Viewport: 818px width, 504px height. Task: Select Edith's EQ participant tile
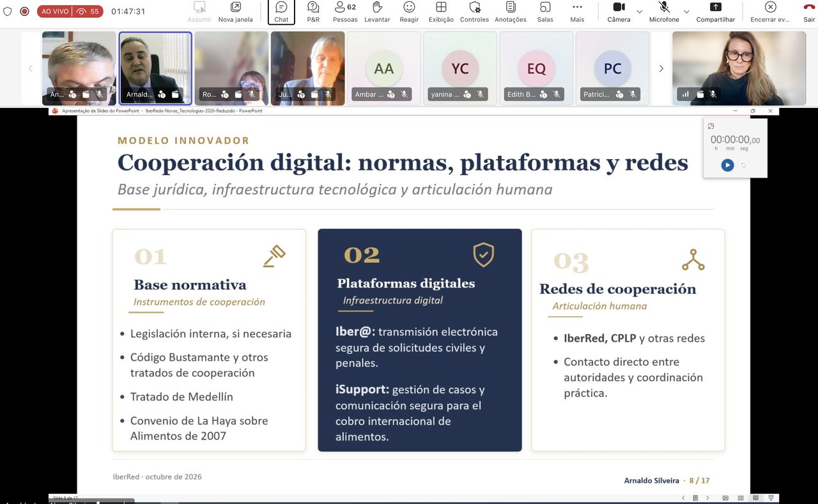(x=536, y=68)
